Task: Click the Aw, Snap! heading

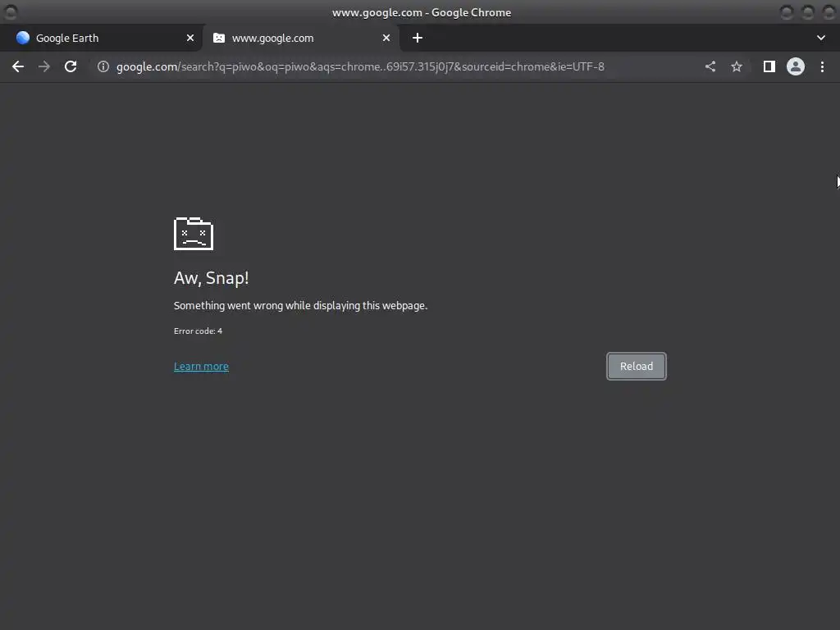Action: pyautogui.click(x=211, y=278)
